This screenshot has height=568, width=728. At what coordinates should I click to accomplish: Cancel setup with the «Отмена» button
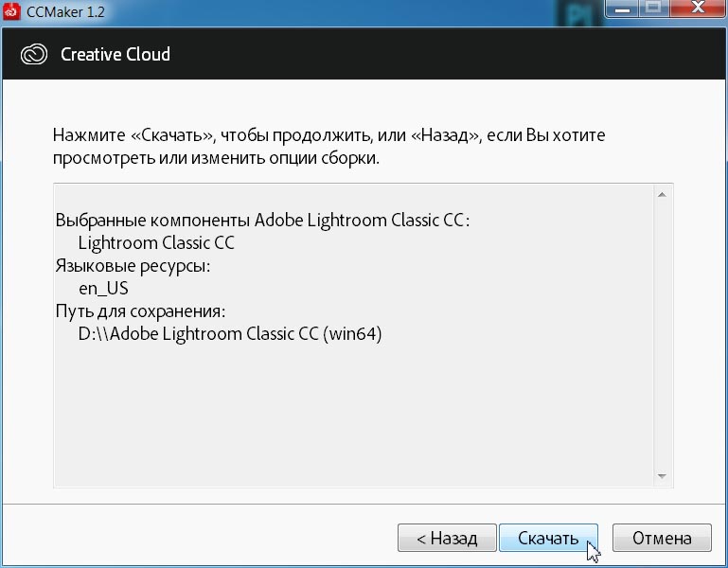tap(662, 539)
